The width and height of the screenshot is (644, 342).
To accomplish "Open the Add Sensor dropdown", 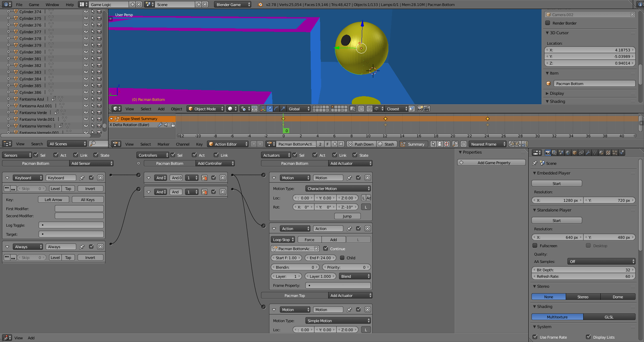I will tap(91, 163).
